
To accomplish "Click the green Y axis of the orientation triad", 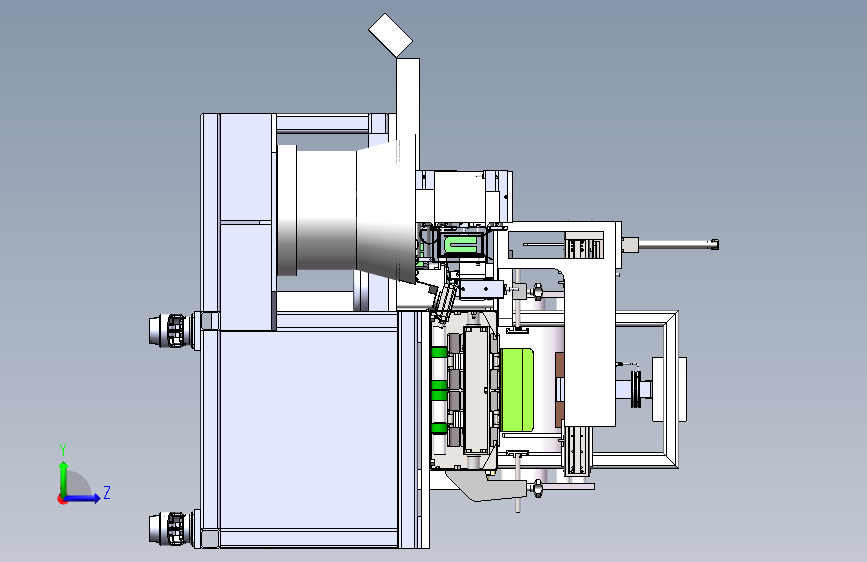I will 64,480.
